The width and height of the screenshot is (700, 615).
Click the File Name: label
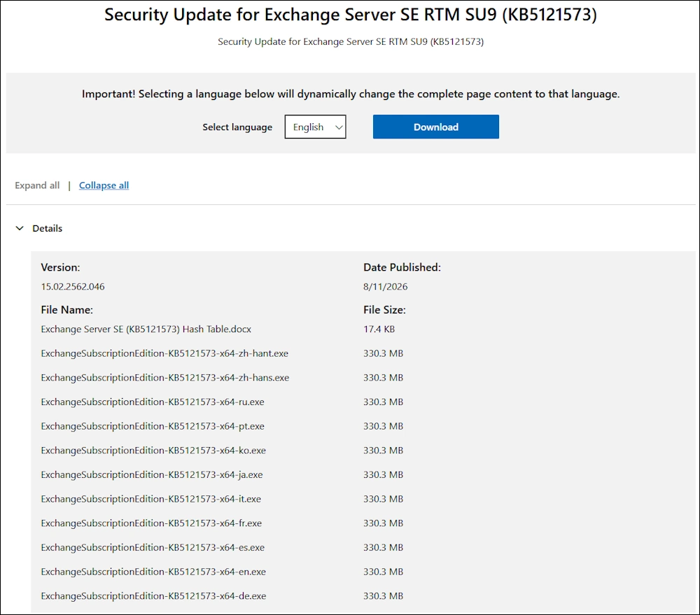coord(67,310)
